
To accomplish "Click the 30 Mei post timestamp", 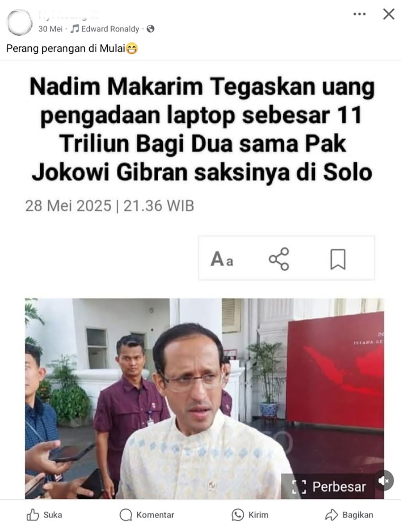I will 50,29.
